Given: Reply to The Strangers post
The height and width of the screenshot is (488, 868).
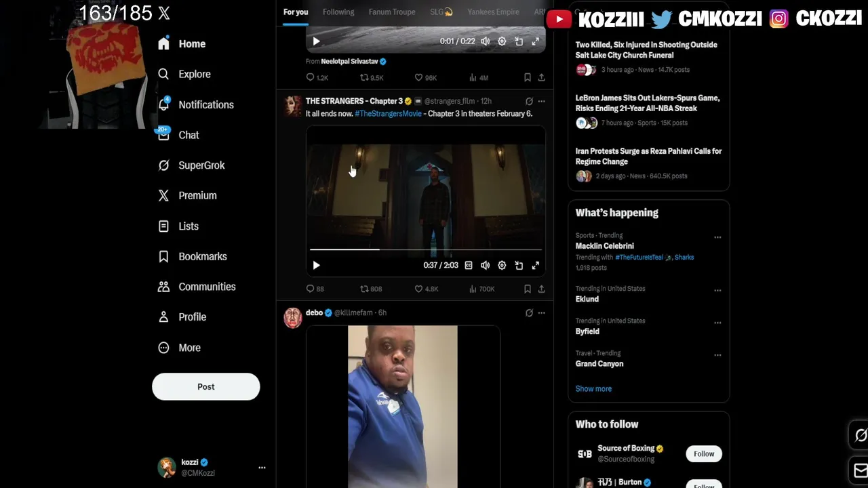Looking at the screenshot, I should tap(311, 289).
